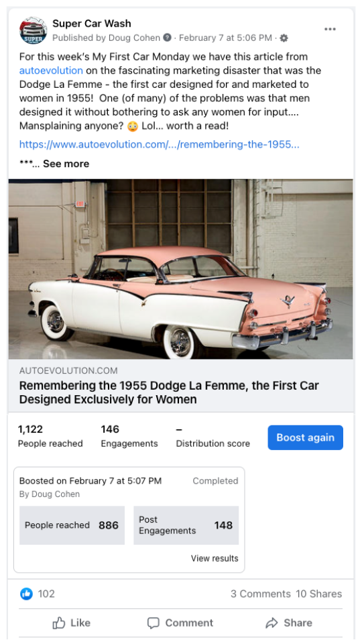The height and width of the screenshot is (644, 362).
Task: Open the autoevolution.com article URL link
Action: coord(160,145)
